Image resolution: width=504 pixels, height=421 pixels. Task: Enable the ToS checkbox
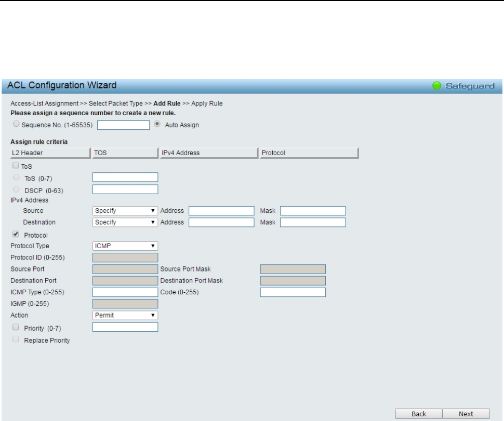(16, 166)
